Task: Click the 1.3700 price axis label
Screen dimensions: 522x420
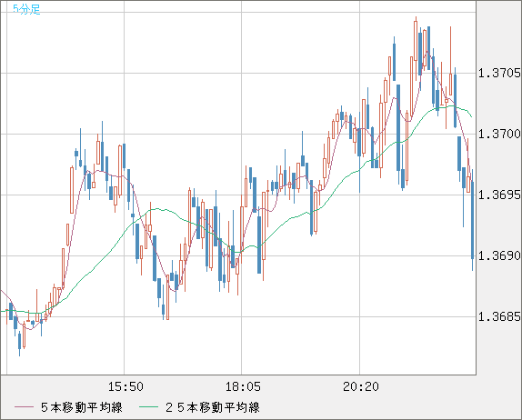Action: 499,134
